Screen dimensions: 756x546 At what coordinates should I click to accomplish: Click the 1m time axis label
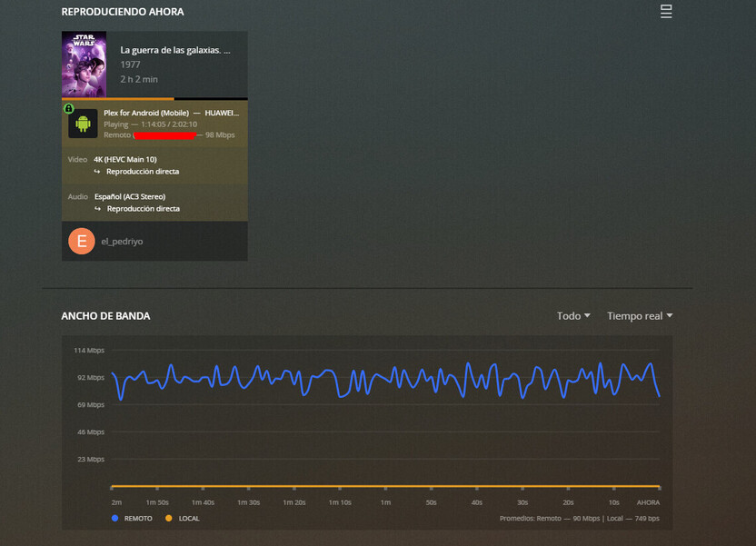[x=385, y=502]
